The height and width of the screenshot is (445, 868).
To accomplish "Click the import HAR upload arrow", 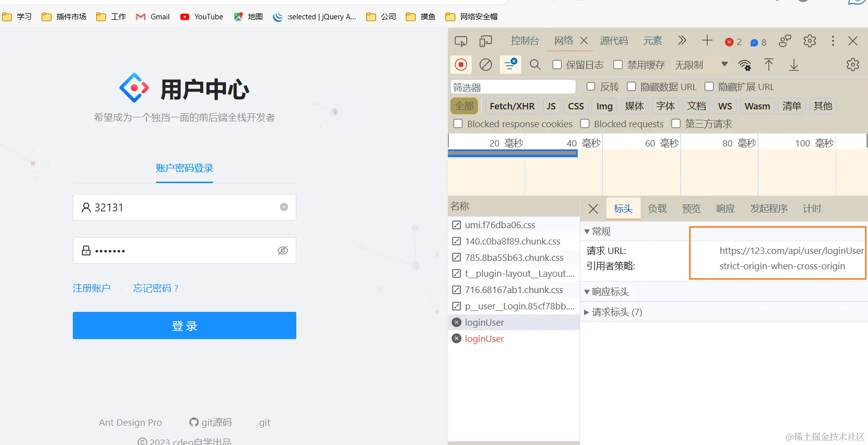I will (x=769, y=65).
